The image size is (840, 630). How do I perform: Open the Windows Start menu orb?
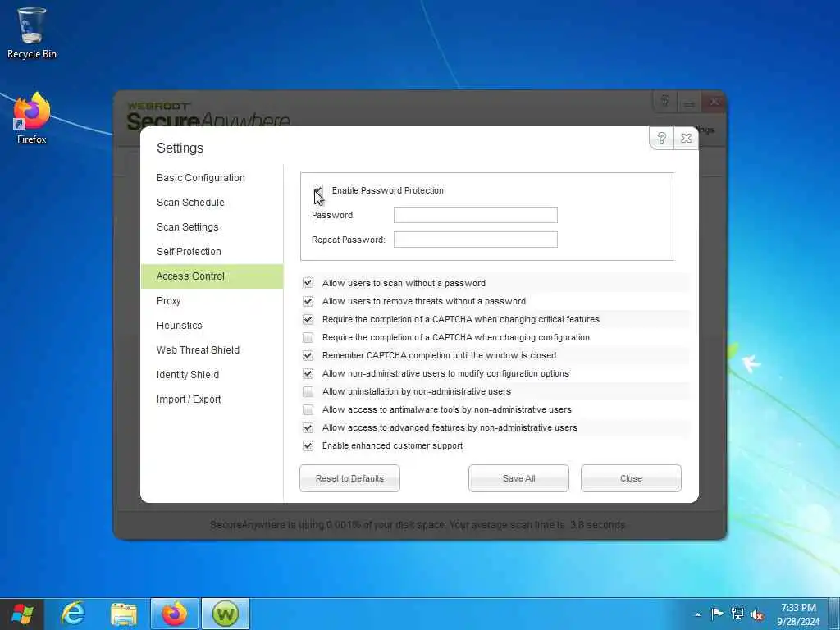[x=22, y=614]
